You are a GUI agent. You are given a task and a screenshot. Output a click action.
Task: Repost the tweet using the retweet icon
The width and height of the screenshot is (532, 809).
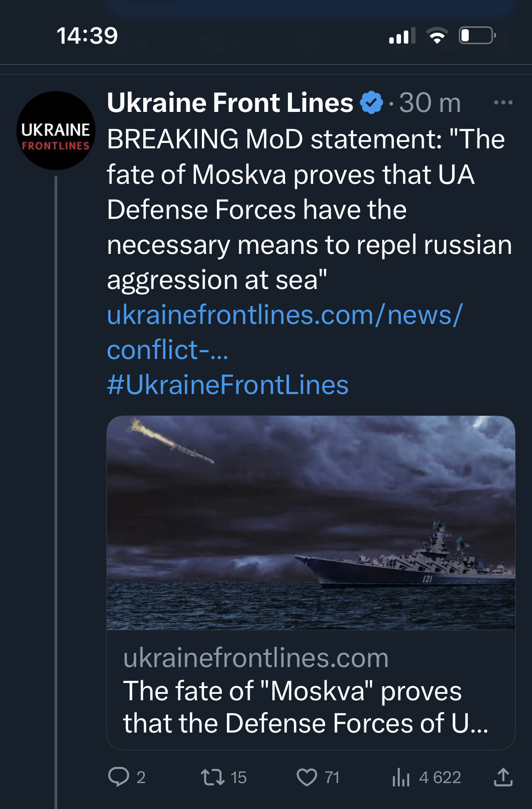[213, 777]
